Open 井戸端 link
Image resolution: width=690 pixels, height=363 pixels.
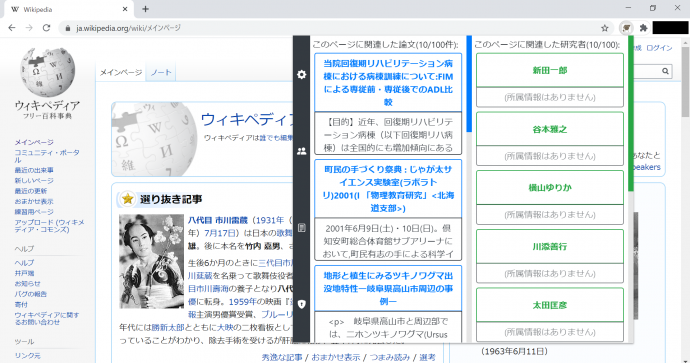click(x=24, y=273)
